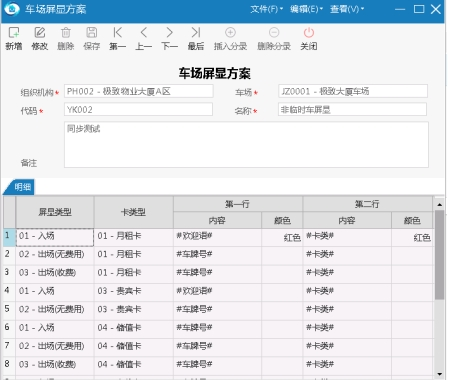The image size is (449, 380).
Task: Click 内容 header under 第一行
Action: point(217,220)
